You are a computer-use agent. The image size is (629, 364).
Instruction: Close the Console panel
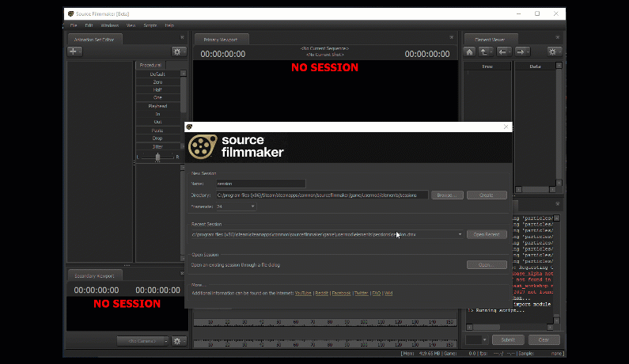pyautogui.click(x=558, y=204)
